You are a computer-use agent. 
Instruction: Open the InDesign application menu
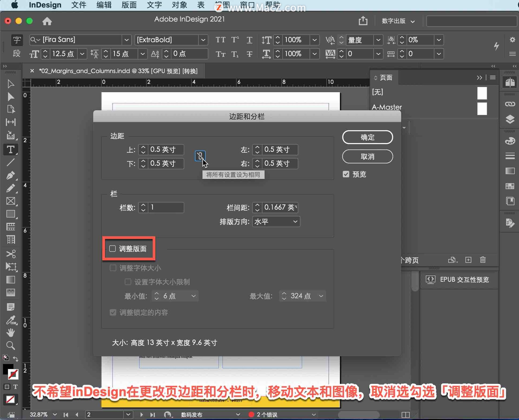45,5
